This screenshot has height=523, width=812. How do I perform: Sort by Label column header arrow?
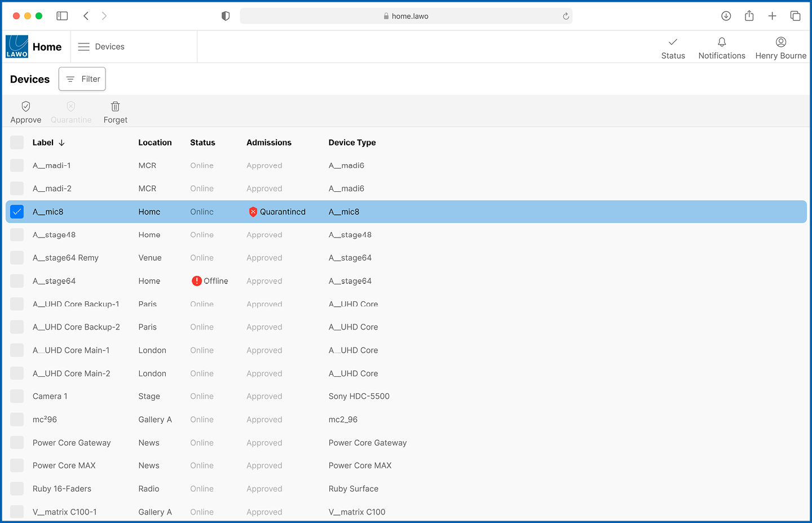61,143
